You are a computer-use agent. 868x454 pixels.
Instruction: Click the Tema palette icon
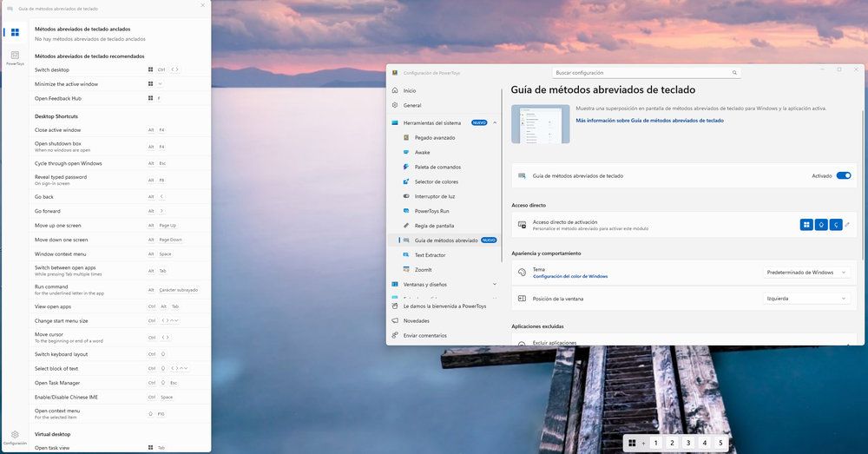[x=522, y=272]
